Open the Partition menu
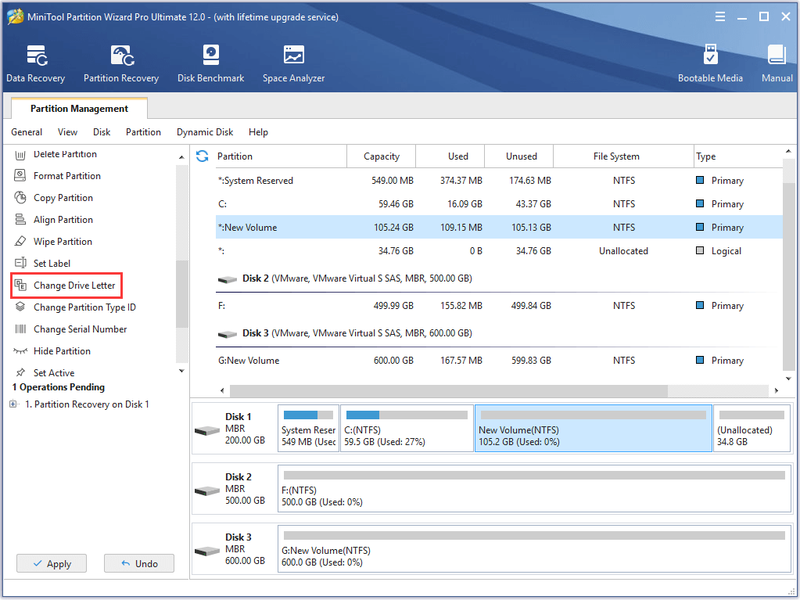 click(143, 132)
